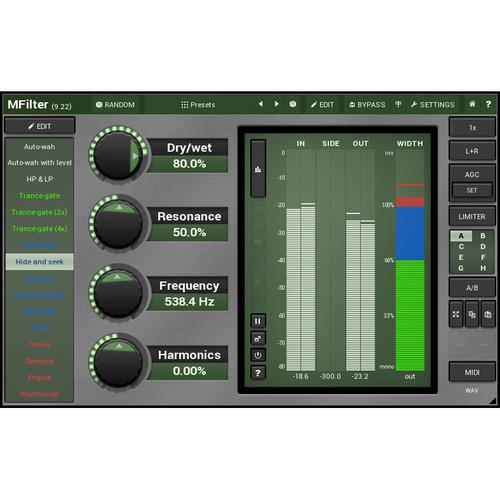Image resolution: width=500 pixels, height=500 pixels.
Task: Toggle the meter power icon
Action: [258, 355]
